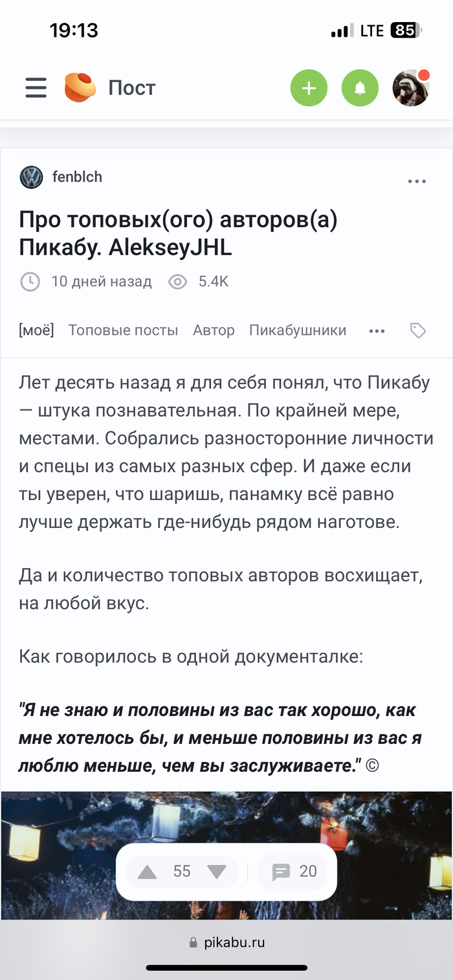453x980 pixels.
Task: Select the "Топовые посты" tag
Action: [123, 331]
